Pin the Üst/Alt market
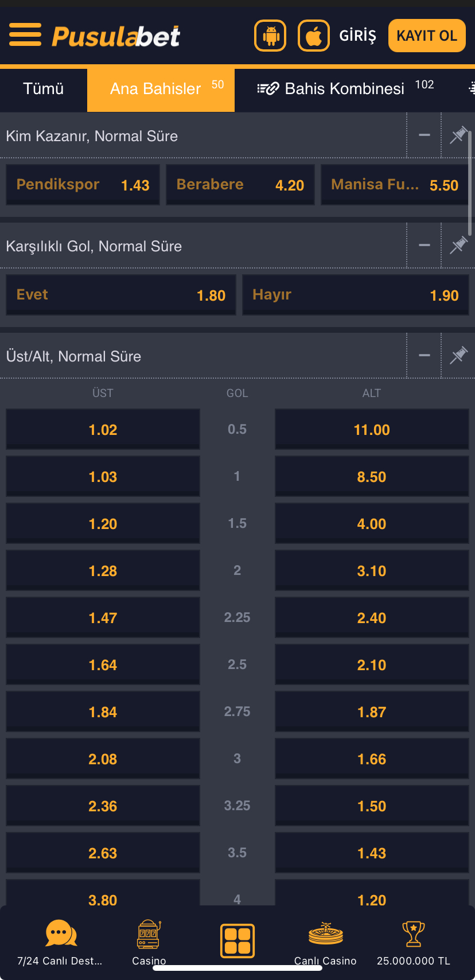 458,356
